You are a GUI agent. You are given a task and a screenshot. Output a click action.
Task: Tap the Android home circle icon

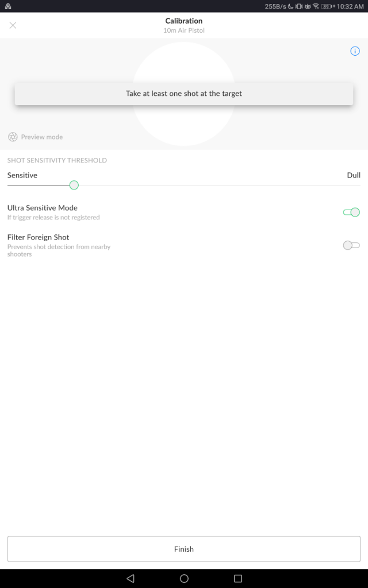click(184, 578)
